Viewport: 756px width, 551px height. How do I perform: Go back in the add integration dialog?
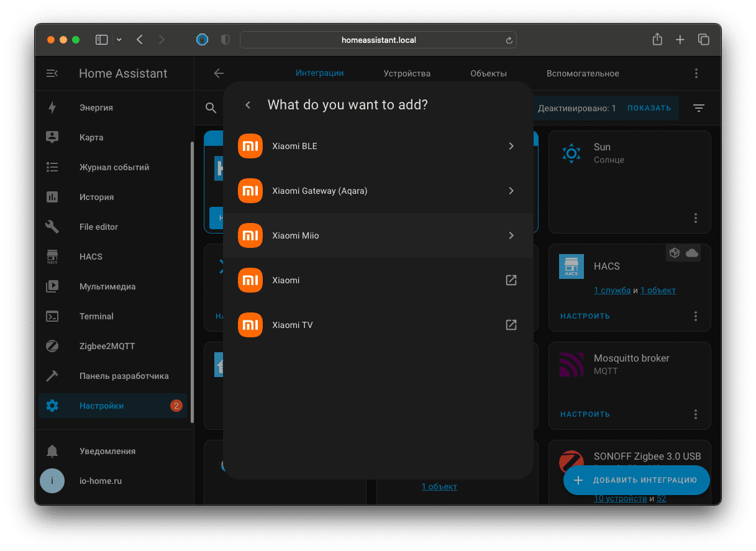(248, 105)
